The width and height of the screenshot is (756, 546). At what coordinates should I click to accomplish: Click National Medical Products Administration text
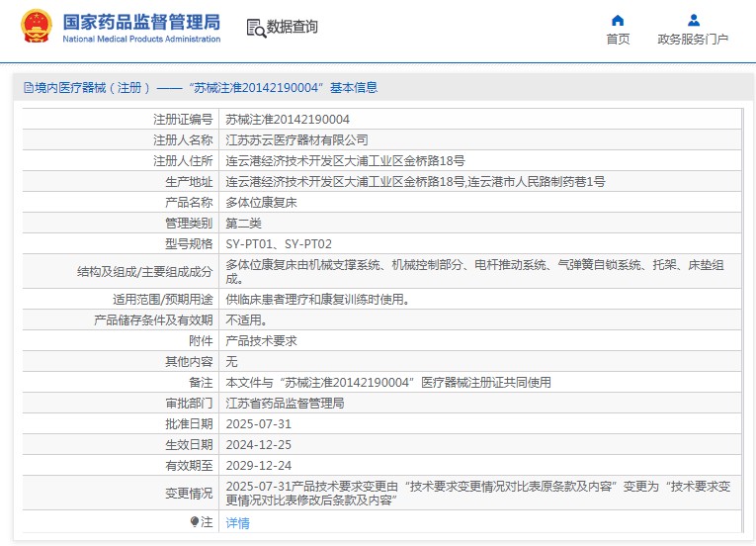(141, 40)
